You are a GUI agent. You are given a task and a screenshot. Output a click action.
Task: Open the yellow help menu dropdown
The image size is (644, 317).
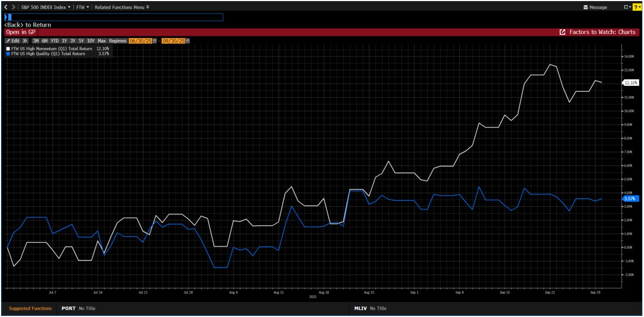637,7
